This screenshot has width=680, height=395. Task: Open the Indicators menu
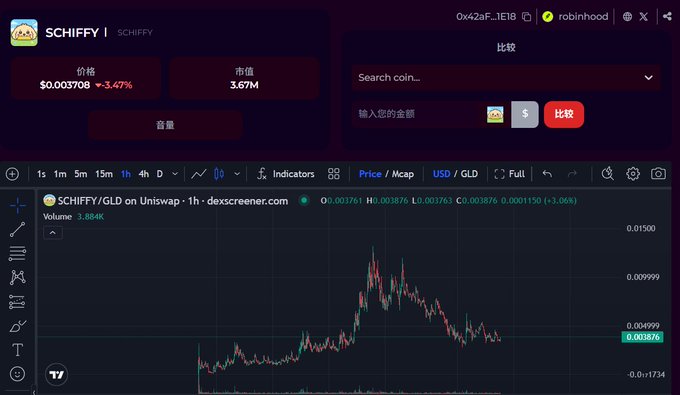click(x=285, y=174)
